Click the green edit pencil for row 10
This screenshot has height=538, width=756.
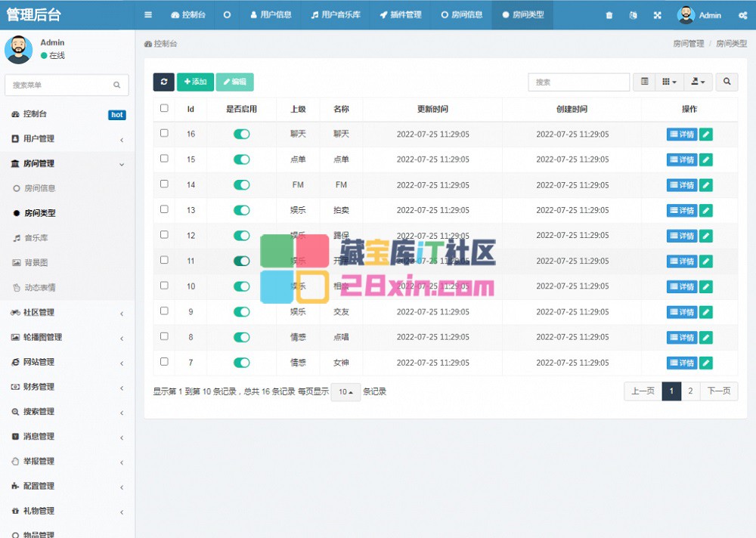click(x=706, y=286)
